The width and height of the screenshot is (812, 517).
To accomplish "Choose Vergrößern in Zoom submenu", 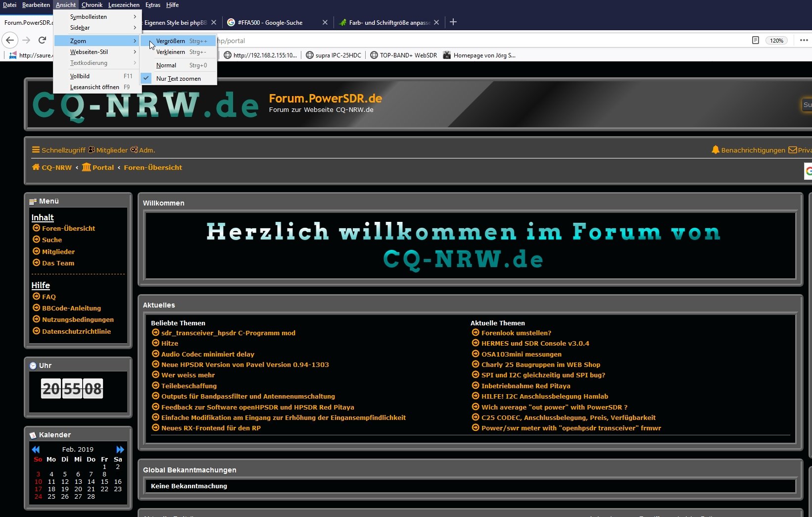I will [x=179, y=41].
